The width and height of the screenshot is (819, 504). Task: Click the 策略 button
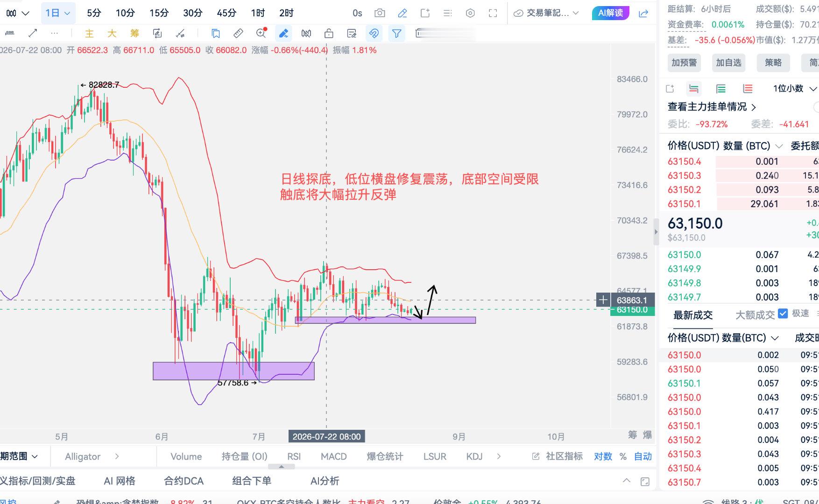pyautogui.click(x=773, y=63)
